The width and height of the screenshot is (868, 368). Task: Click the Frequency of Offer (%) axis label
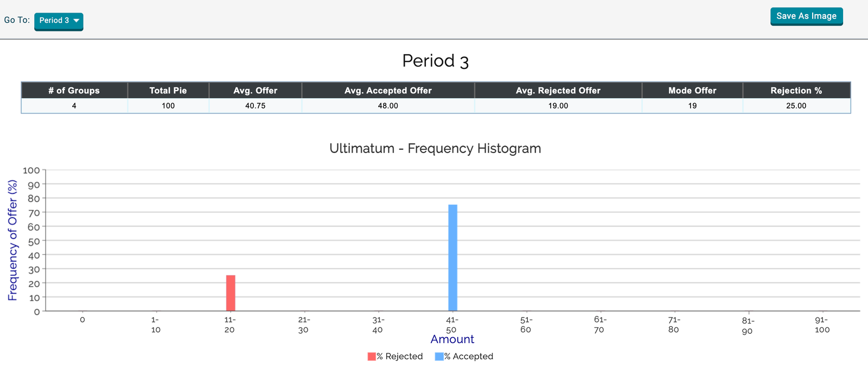pyautogui.click(x=12, y=241)
